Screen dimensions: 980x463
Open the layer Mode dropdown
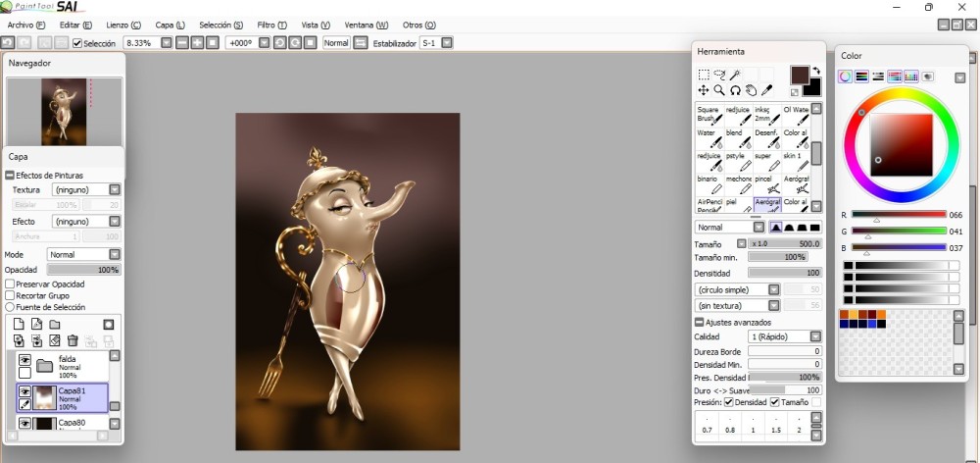(115, 255)
